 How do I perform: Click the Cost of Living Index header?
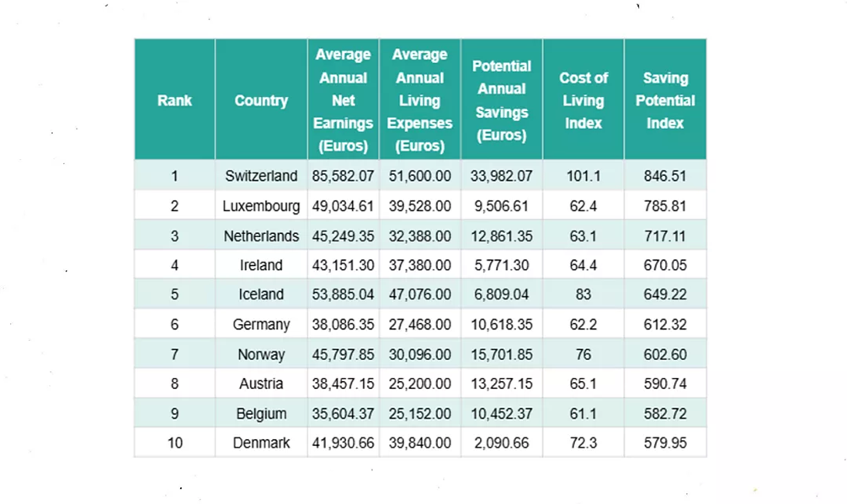[x=583, y=100]
